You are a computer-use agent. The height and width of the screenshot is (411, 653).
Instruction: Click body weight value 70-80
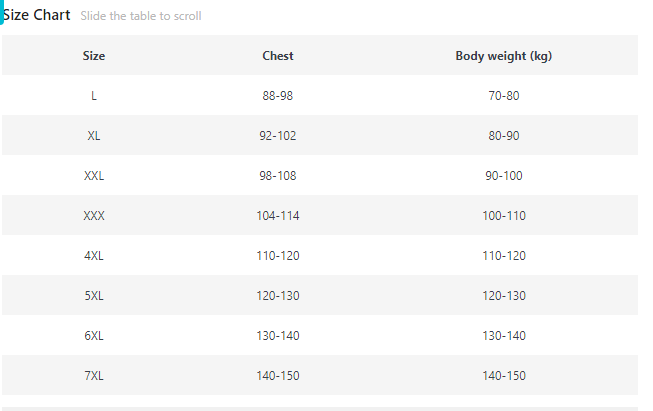click(504, 96)
